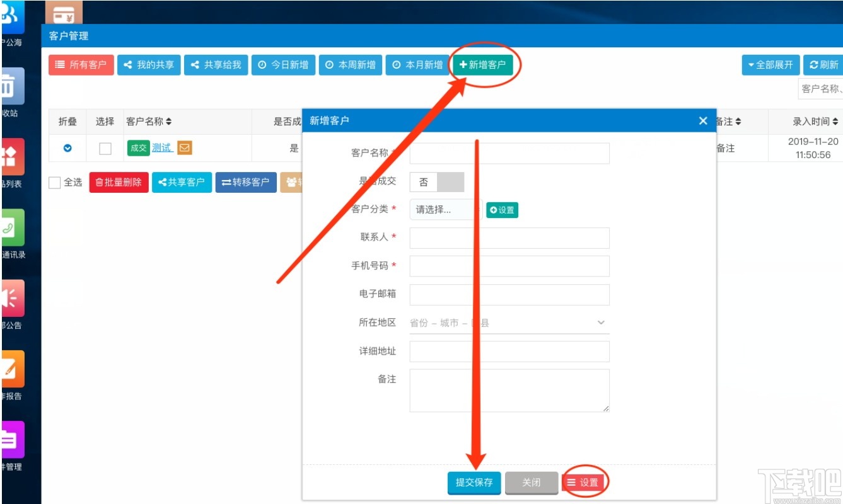Check the row checkbox for customer 测试

[x=104, y=148]
